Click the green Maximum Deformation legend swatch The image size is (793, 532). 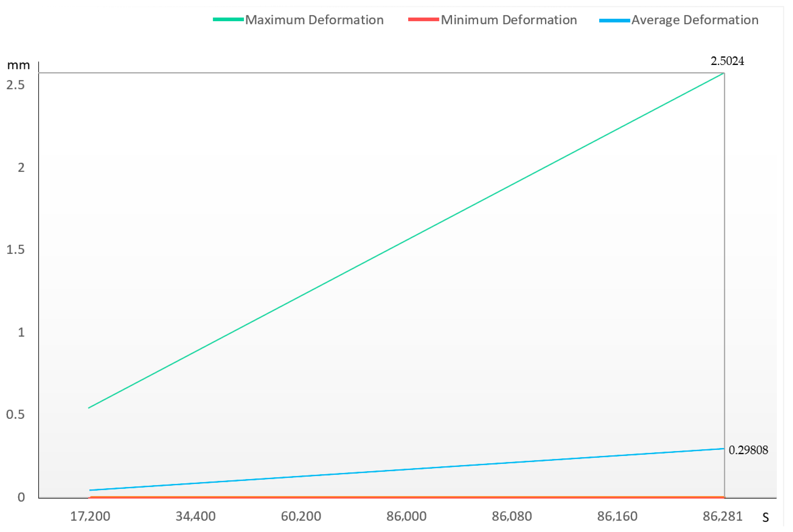pos(228,20)
